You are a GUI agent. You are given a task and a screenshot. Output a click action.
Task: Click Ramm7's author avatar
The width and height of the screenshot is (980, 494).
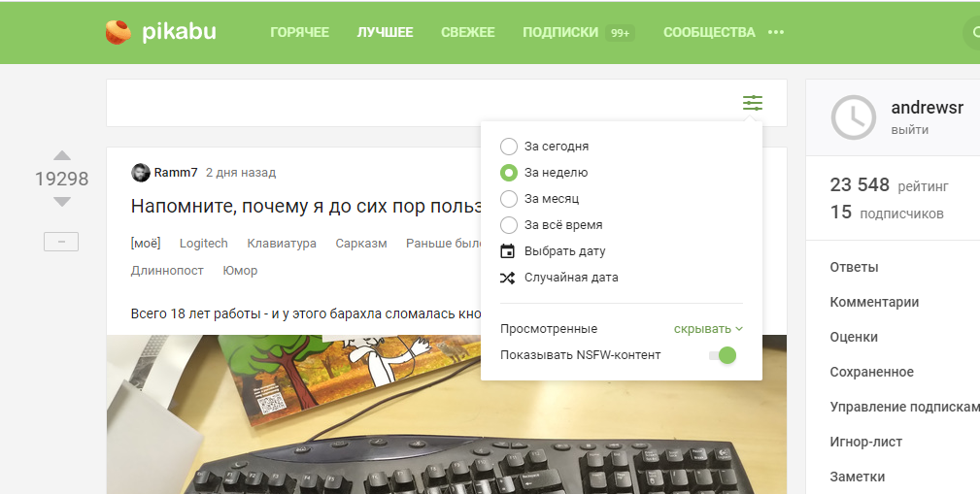pos(141,173)
